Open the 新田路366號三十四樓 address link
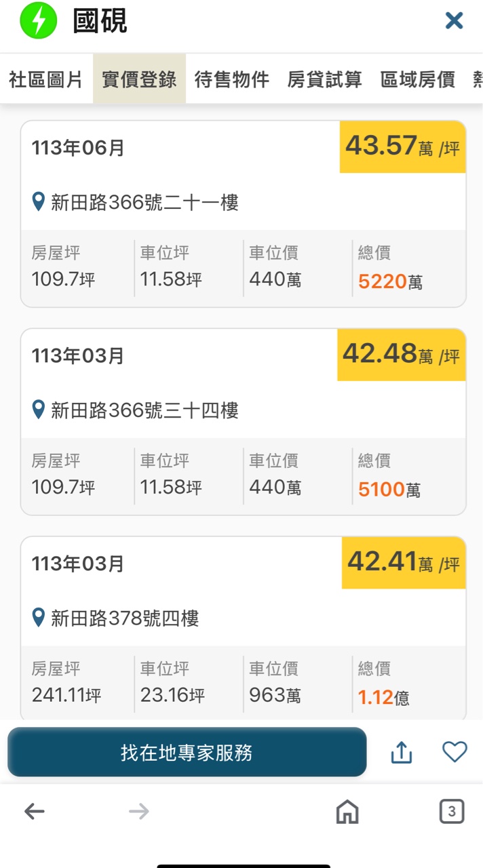The image size is (483, 868). 144,410
